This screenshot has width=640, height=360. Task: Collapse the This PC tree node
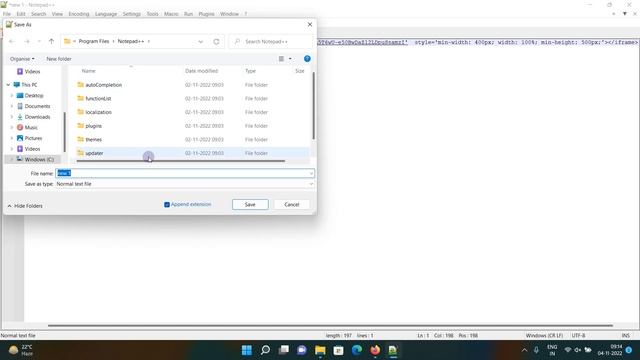[8, 85]
